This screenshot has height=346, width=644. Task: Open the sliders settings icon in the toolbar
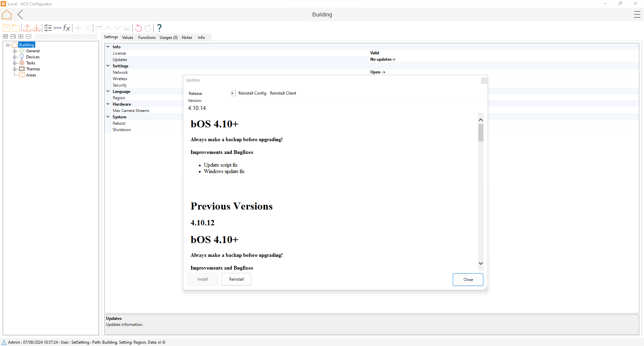48,28
